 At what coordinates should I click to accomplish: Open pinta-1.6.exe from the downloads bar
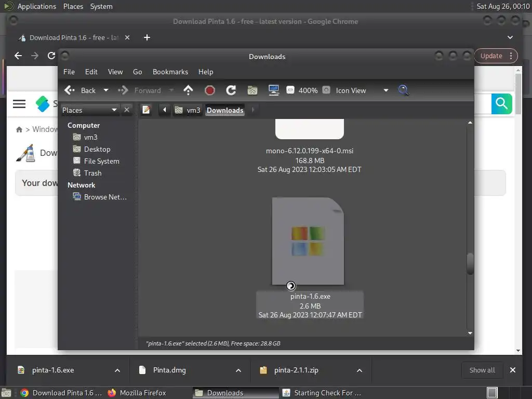pos(54,370)
